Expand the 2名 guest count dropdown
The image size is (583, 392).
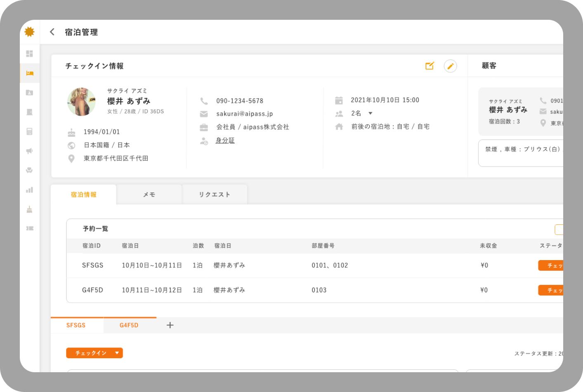pyautogui.click(x=370, y=113)
